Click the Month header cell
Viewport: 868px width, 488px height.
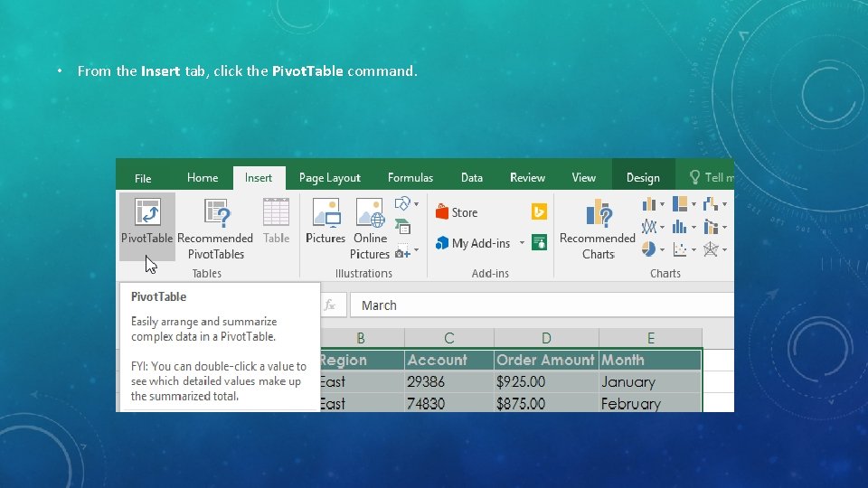650,361
